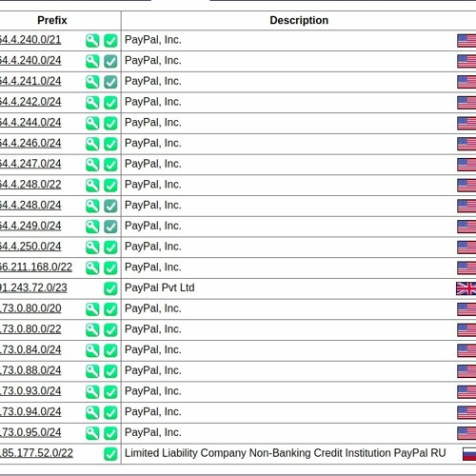Open prefix link 173.0.93.0/24

[31, 391]
